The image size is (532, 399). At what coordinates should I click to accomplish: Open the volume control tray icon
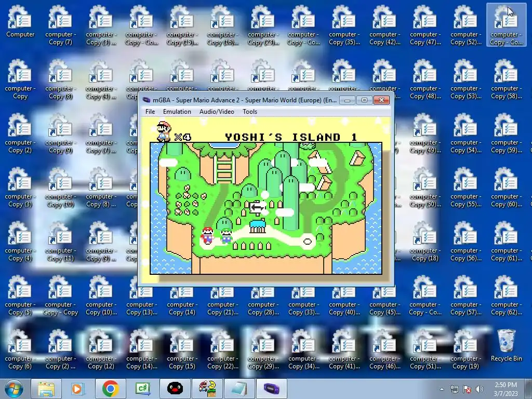480,389
